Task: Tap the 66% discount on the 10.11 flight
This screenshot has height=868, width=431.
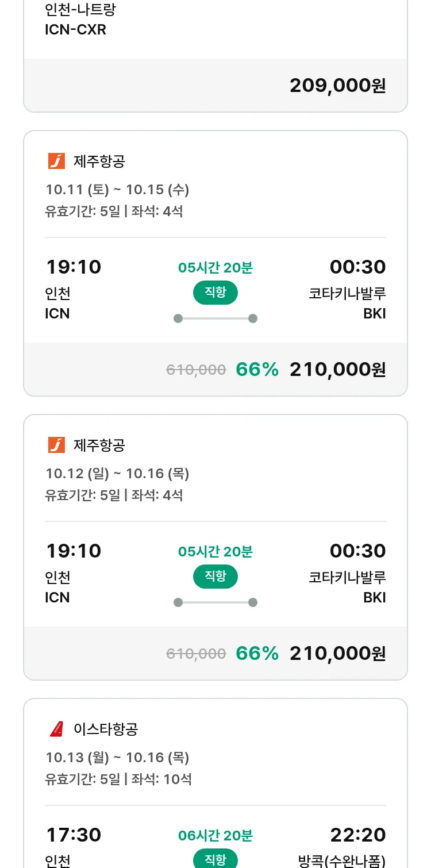Action: [257, 370]
